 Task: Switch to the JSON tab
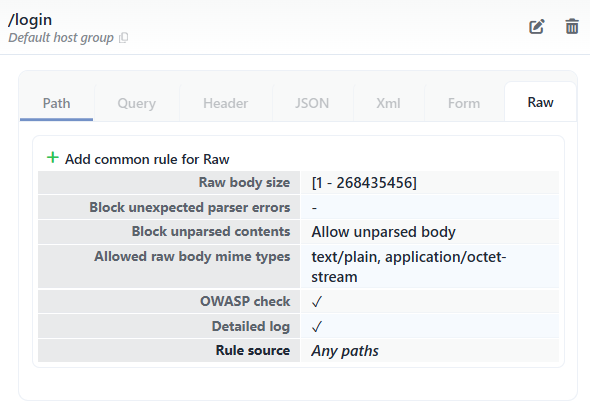pos(312,103)
